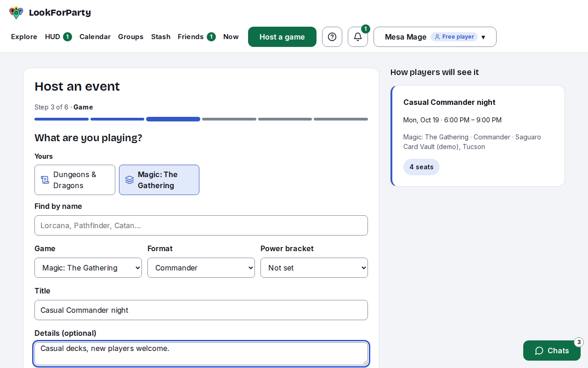Click the Free player badge
This screenshot has width=588, height=368.
454,37
